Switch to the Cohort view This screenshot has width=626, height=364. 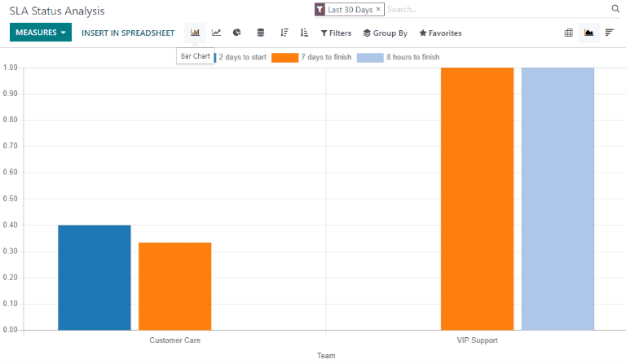609,33
